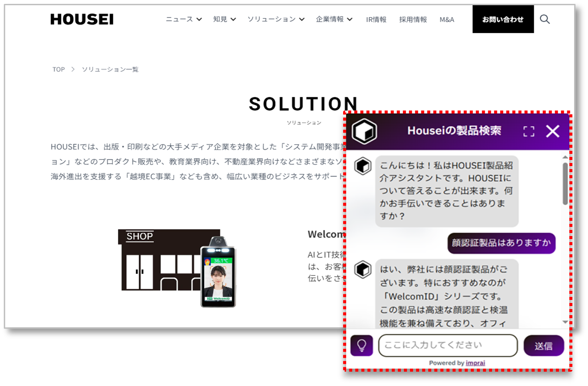
Task: Close the Housei product search chat
Action: [x=552, y=131]
